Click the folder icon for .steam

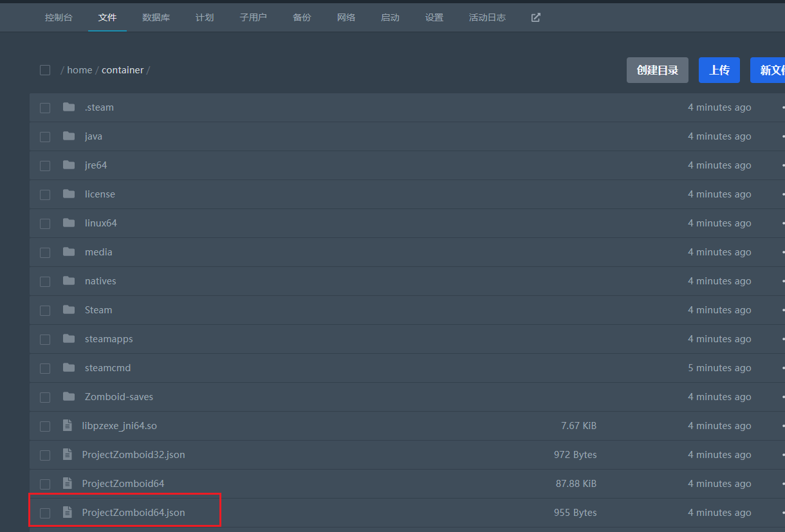69,107
